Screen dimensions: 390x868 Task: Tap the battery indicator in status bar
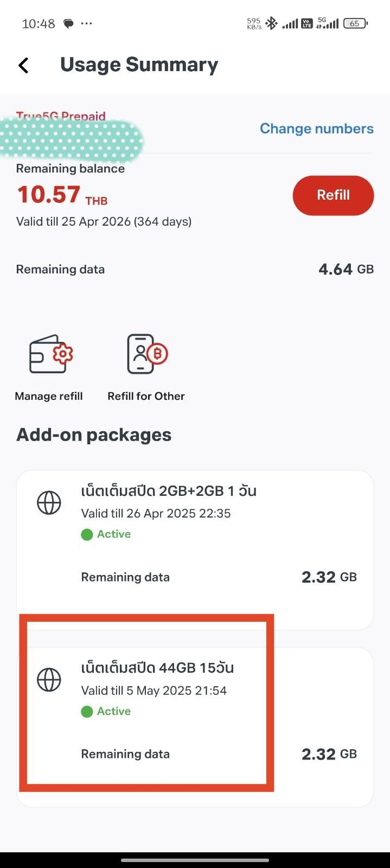[355, 23]
